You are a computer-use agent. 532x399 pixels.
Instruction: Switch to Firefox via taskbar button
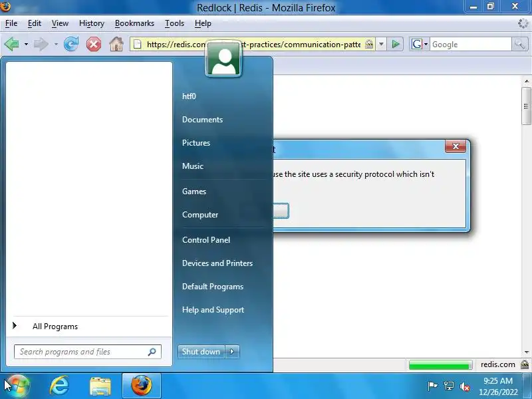tap(142, 386)
